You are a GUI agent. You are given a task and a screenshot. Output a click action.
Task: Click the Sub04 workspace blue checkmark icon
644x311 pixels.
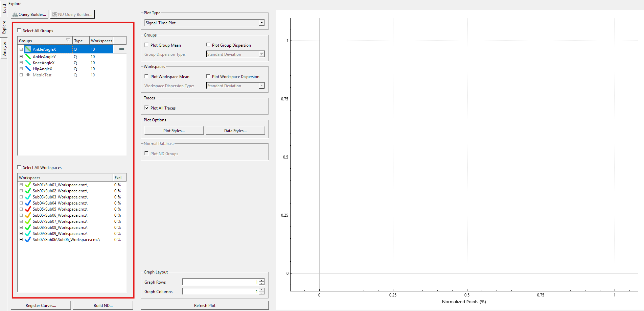(x=28, y=203)
